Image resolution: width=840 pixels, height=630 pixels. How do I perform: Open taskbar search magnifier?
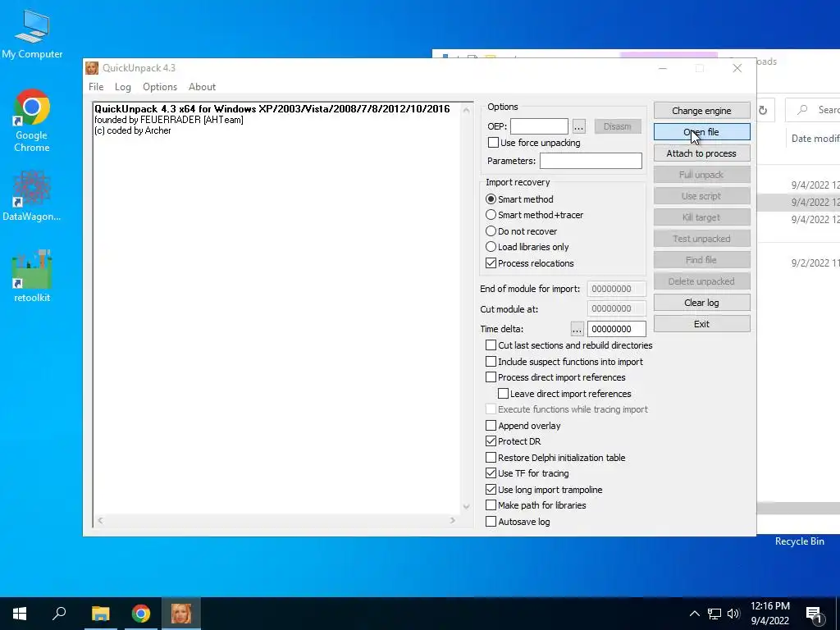[59, 614]
